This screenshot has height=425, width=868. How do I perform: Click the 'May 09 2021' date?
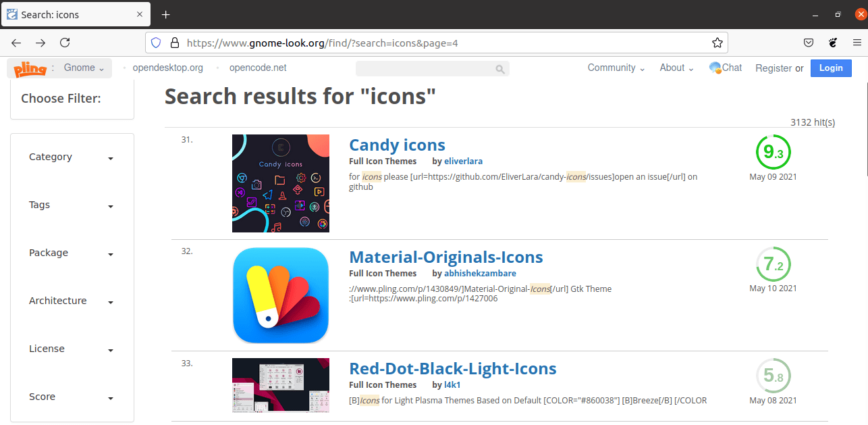[x=773, y=177]
